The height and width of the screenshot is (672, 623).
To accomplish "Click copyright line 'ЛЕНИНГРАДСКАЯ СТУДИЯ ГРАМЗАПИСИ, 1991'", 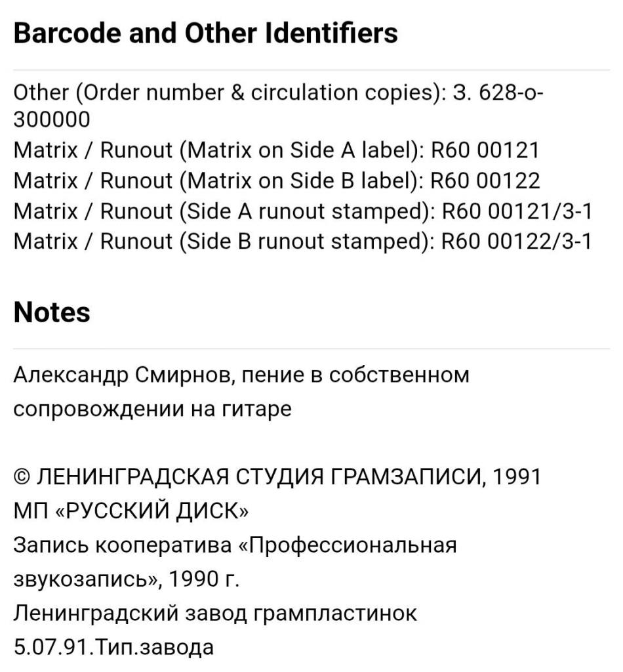I will [x=289, y=476].
